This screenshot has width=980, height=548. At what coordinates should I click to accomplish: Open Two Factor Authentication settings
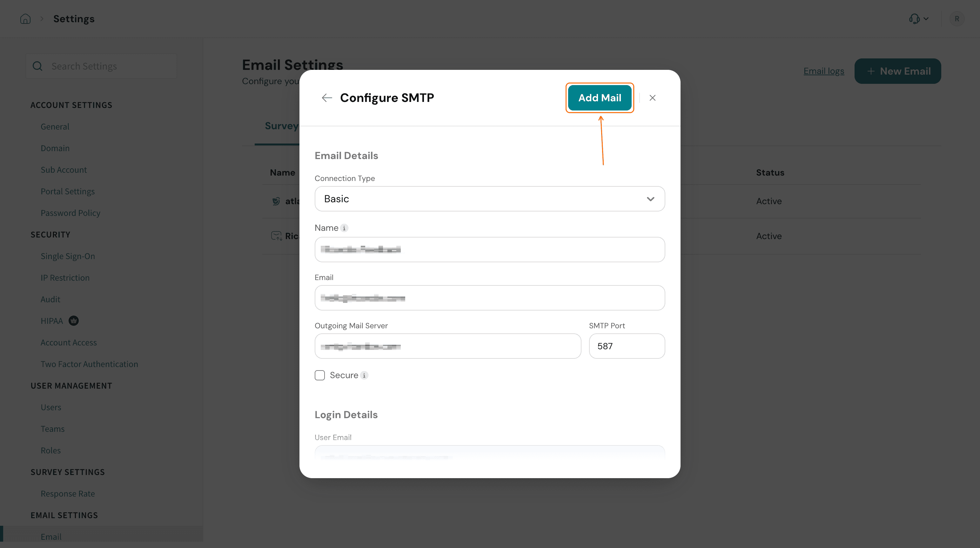point(90,364)
